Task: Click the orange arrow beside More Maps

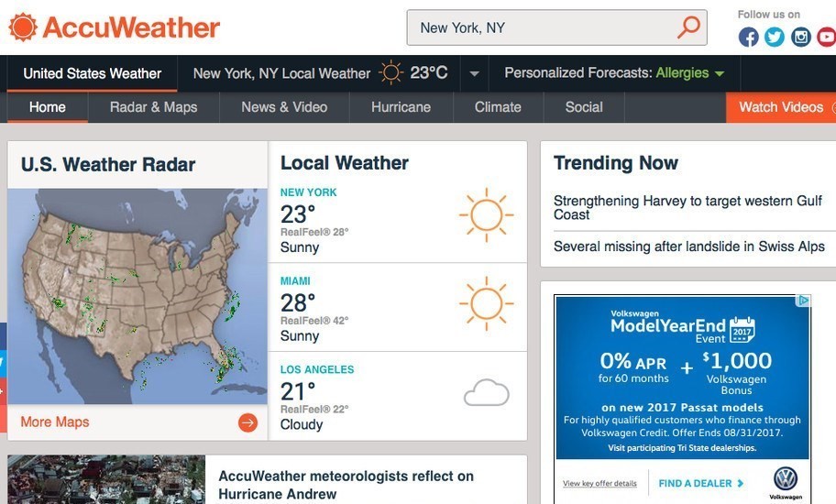Action: [x=247, y=422]
